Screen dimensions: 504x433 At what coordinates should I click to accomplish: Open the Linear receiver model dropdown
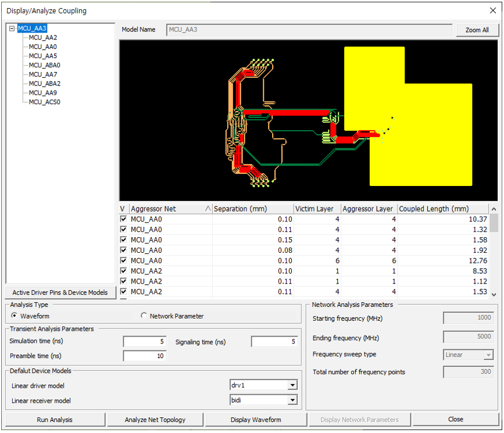pyautogui.click(x=292, y=400)
